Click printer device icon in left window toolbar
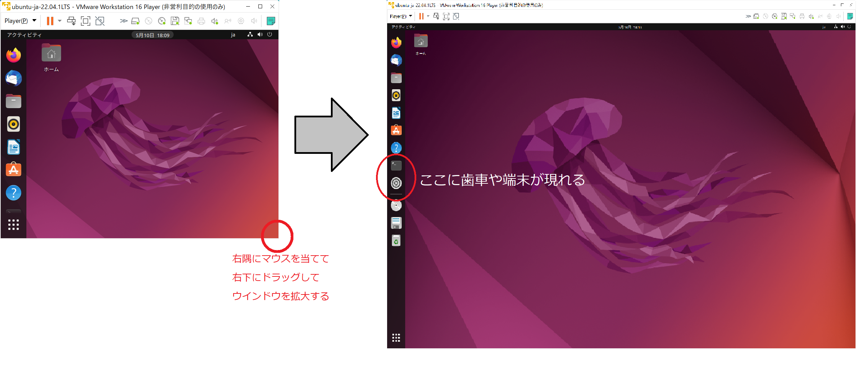 (201, 21)
